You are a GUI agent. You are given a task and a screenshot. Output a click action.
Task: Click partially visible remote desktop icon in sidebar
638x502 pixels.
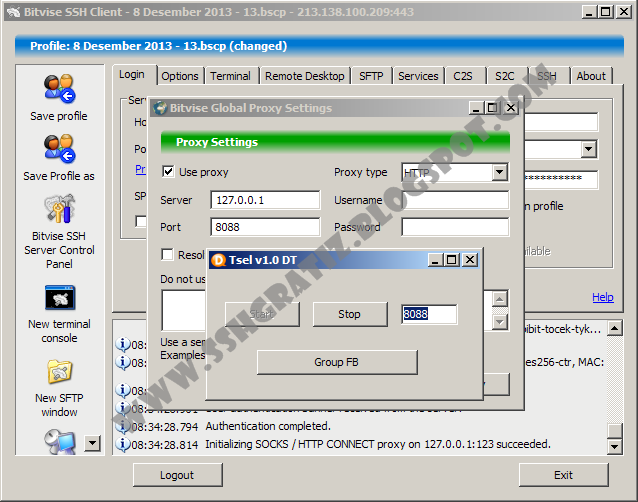60,442
